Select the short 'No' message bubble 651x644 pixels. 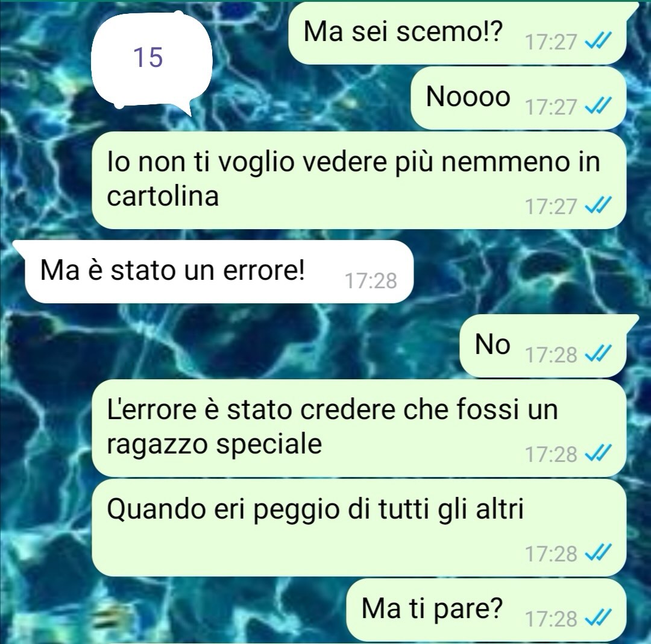click(543, 346)
